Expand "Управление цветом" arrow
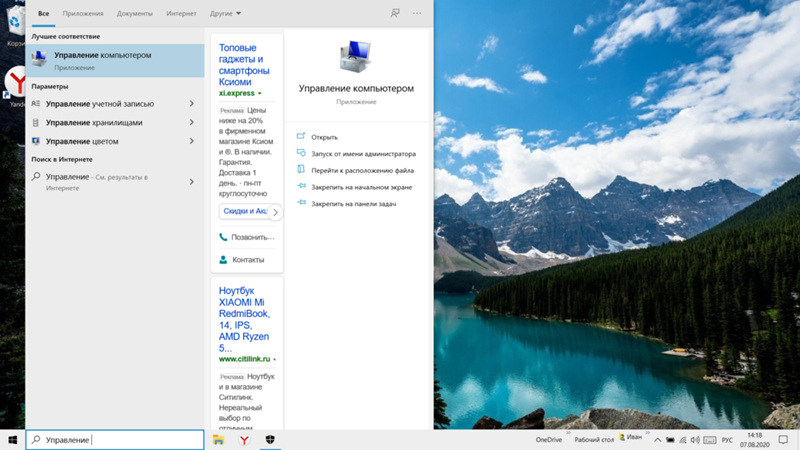This screenshot has height=450, width=800. coord(192,141)
